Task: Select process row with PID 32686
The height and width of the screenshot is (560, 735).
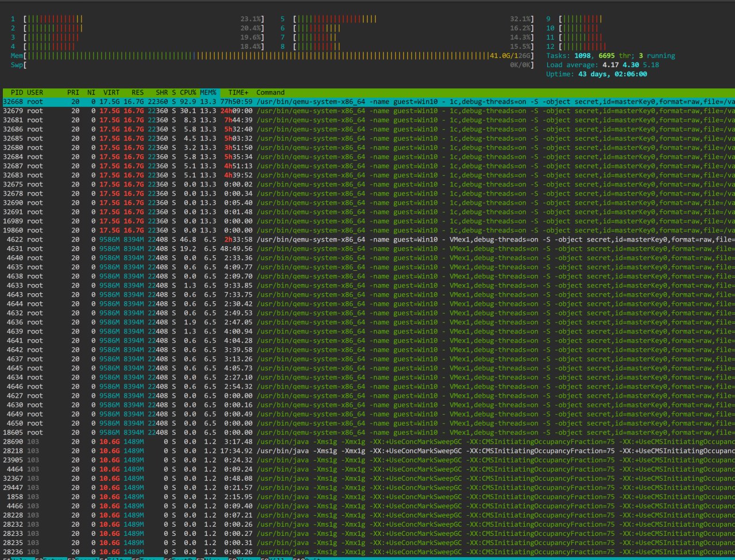Action: [x=367, y=129]
